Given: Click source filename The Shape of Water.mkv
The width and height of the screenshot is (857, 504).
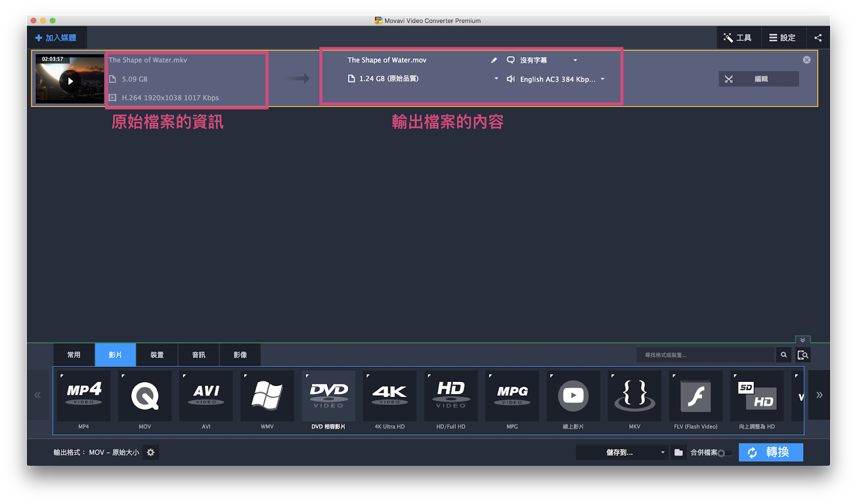Looking at the screenshot, I should pyautogui.click(x=148, y=60).
